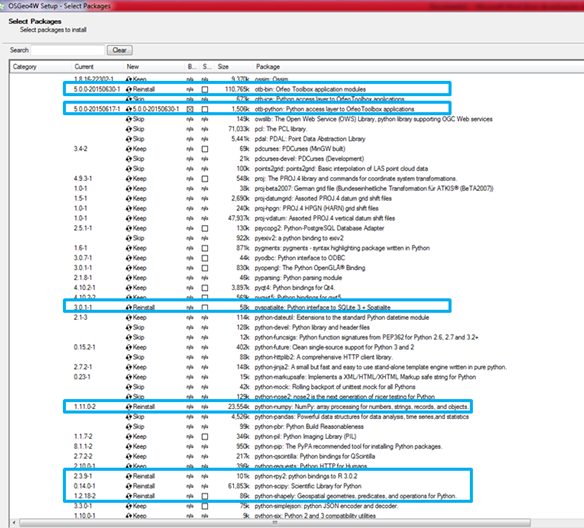Click the New column header
Viewport: 584px width, 528px height.
click(154, 67)
